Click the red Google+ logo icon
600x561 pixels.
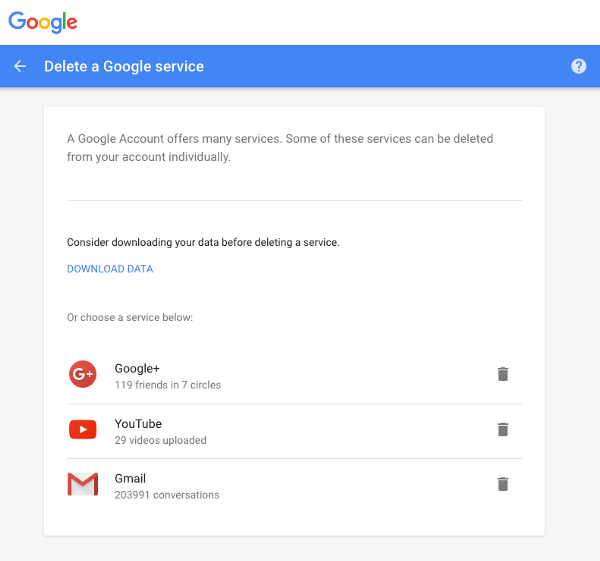(x=82, y=375)
